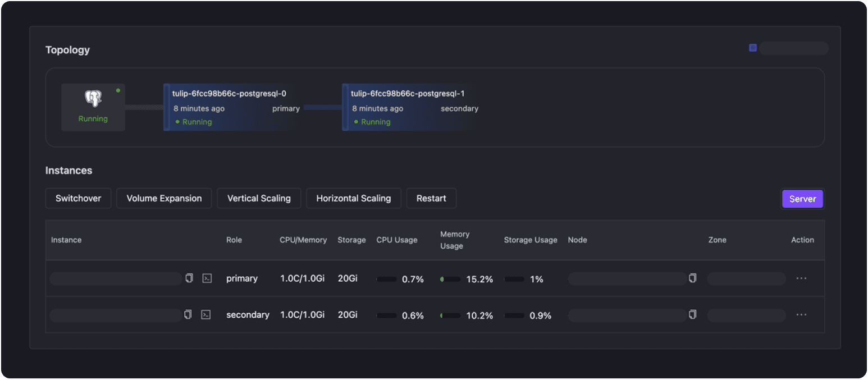This screenshot has width=868, height=380.
Task: Restart the database instances
Action: (x=431, y=198)
